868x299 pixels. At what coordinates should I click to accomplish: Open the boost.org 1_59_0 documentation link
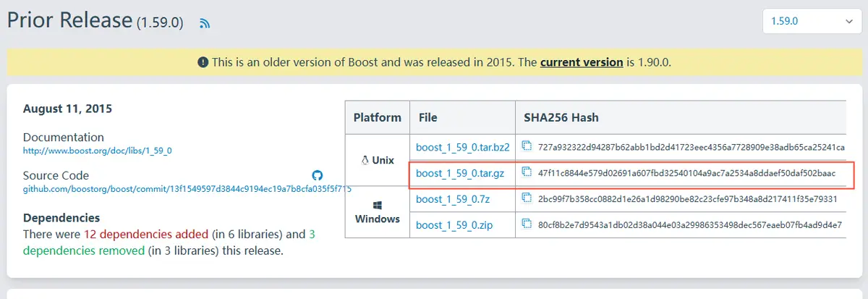click(97, 151)
